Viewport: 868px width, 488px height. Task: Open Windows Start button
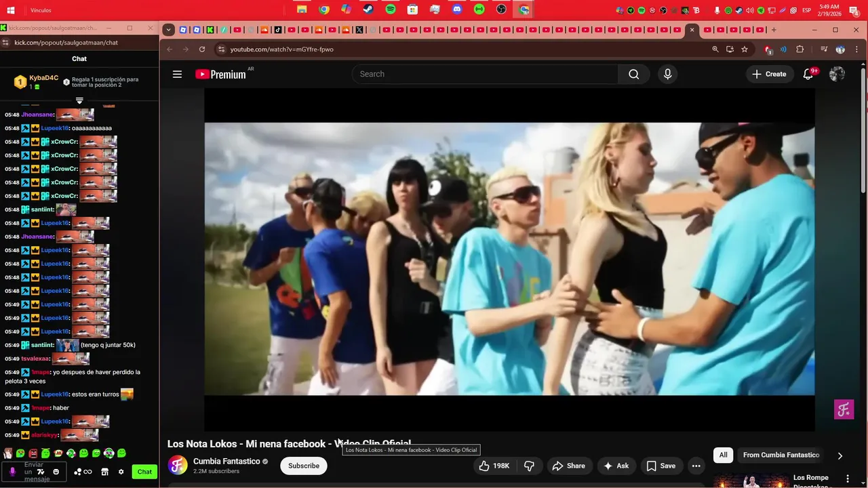pyautogui.click(x=11, y=10)
